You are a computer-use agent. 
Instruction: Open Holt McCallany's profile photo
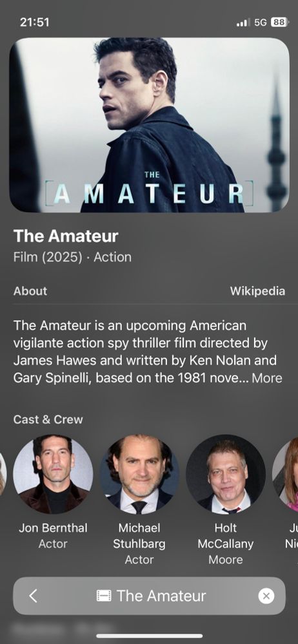click(x=226, y=474)
